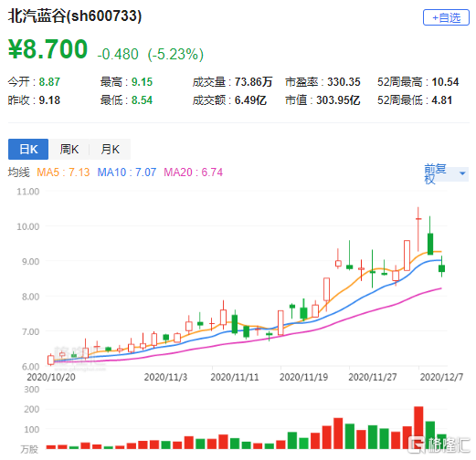Click the tallest red volume bar
The height and width of the screenshot is (460, 476).
(x=418, y=427)
